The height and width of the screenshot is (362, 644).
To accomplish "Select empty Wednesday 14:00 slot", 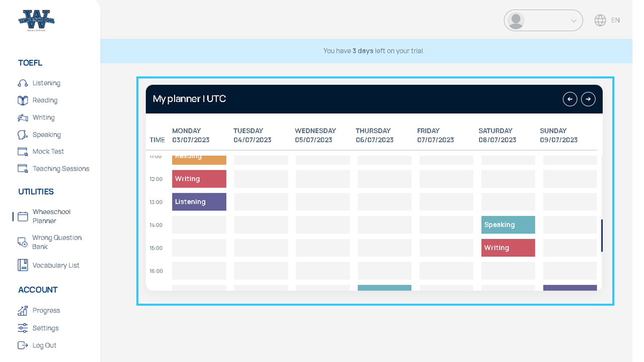I will pos(323,225).
